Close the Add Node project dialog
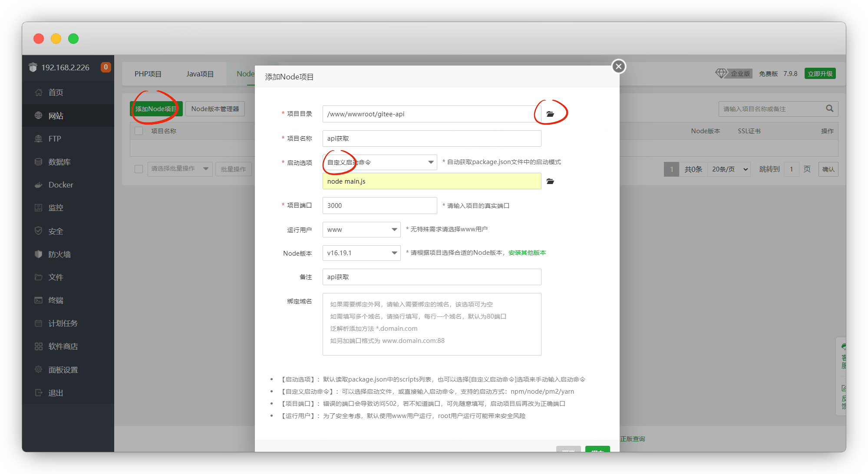 [x=618, y=66]
